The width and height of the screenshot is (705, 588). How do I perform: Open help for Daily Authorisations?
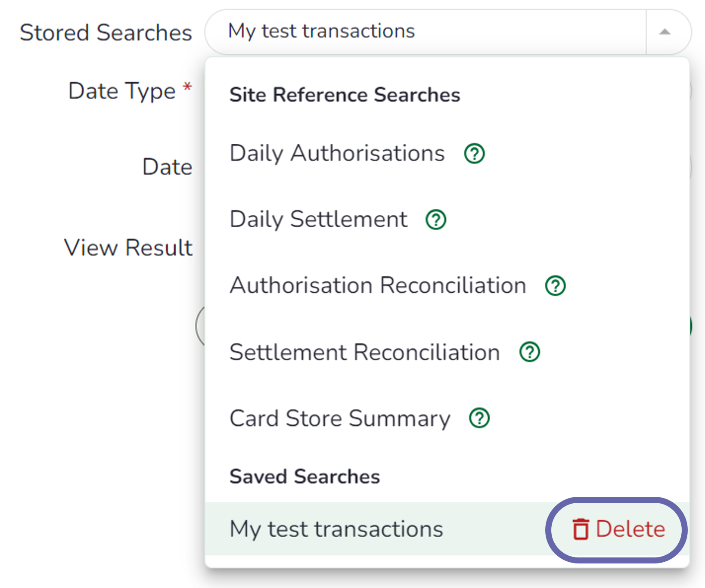[474, 154]
